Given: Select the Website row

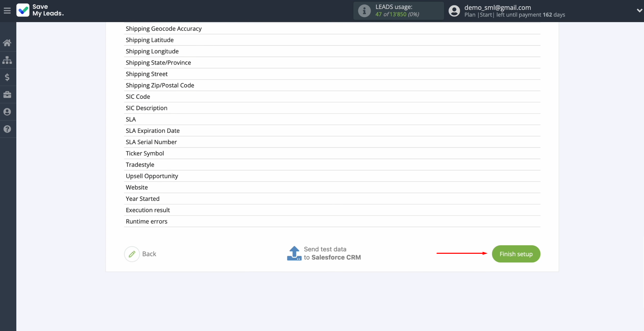Looking at the screenshot, I should tap(332, 187).
